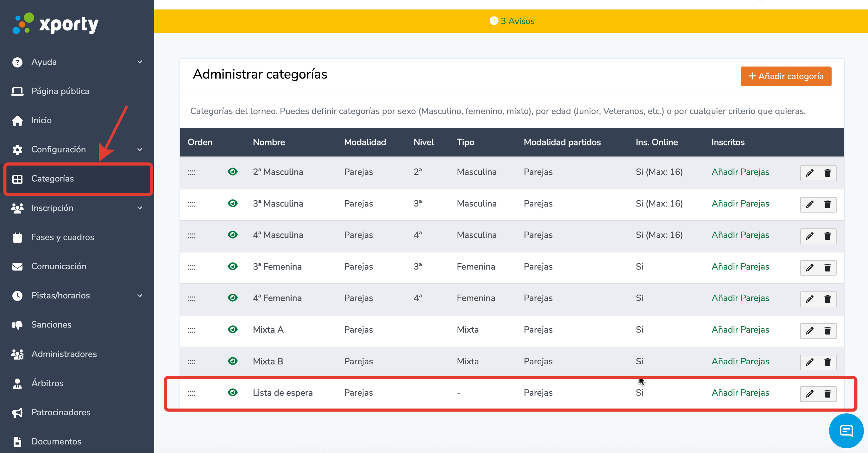This screenshot has height=453, width=868.
Task: Delete the 3ª Masculina category with trash icon
Action: [x=827, y=204]
